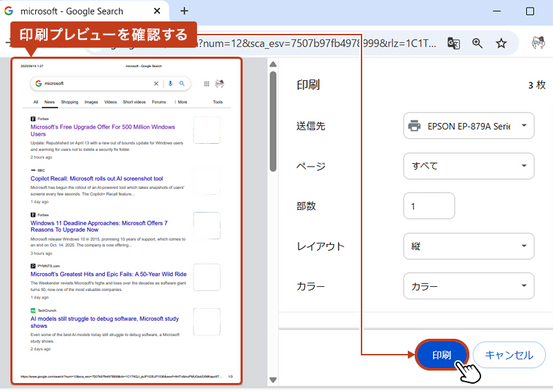Click the blue 印刷 print button
Screen dimensions: 553x392
[442, 355]
